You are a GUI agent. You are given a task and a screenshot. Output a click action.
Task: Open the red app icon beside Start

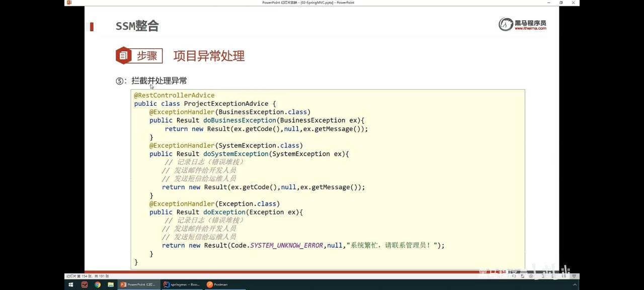tap(84, 284)
